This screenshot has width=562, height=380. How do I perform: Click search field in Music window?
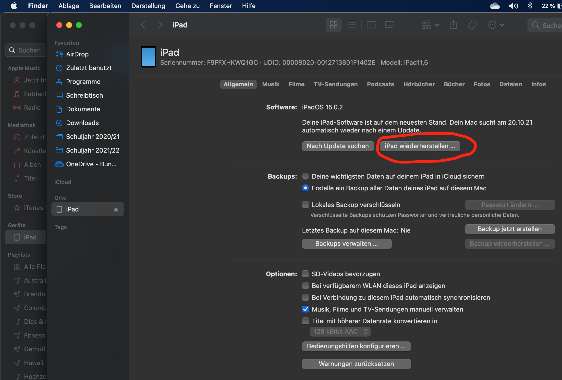25,50
